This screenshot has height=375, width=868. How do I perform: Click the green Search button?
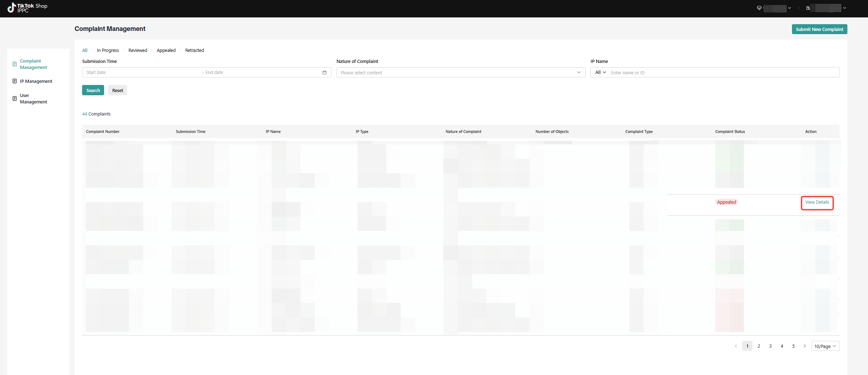tap(93, 90)
